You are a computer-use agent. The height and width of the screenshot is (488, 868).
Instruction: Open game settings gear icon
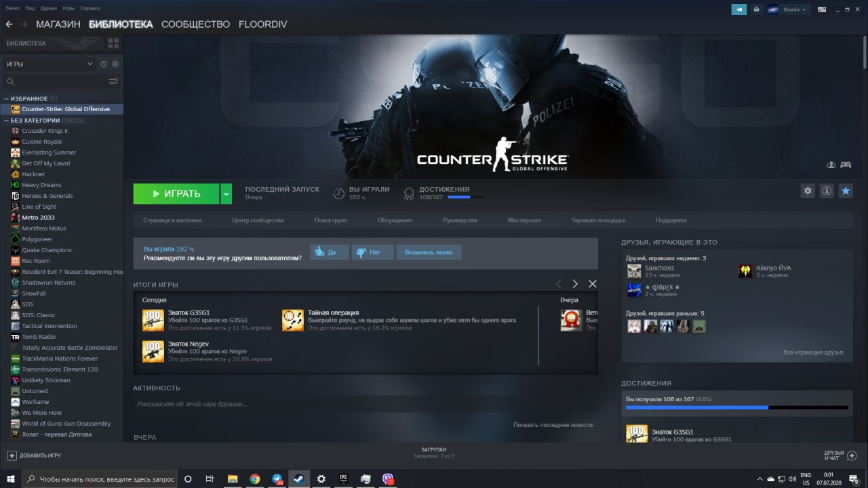[x=808, y=191]
